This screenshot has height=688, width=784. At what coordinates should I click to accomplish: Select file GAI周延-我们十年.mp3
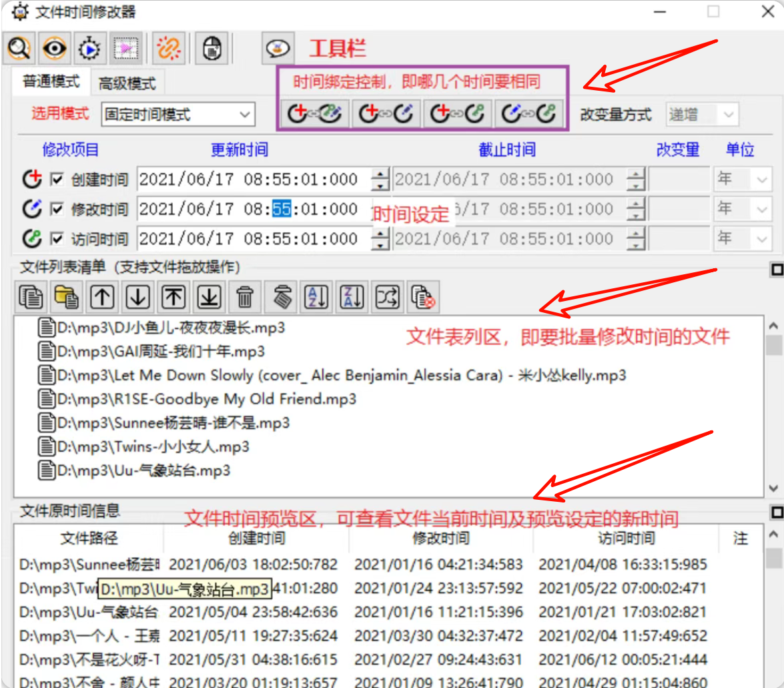pos(151,352)
